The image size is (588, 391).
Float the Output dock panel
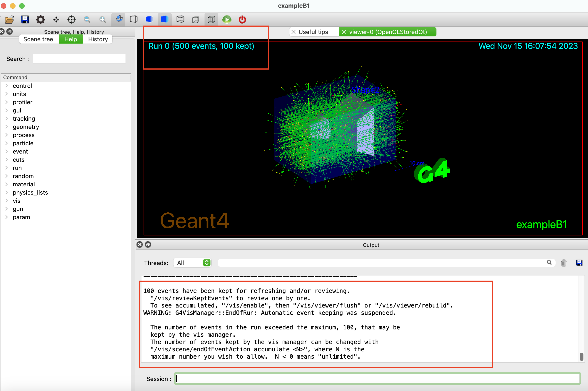[x=148, y=244]
